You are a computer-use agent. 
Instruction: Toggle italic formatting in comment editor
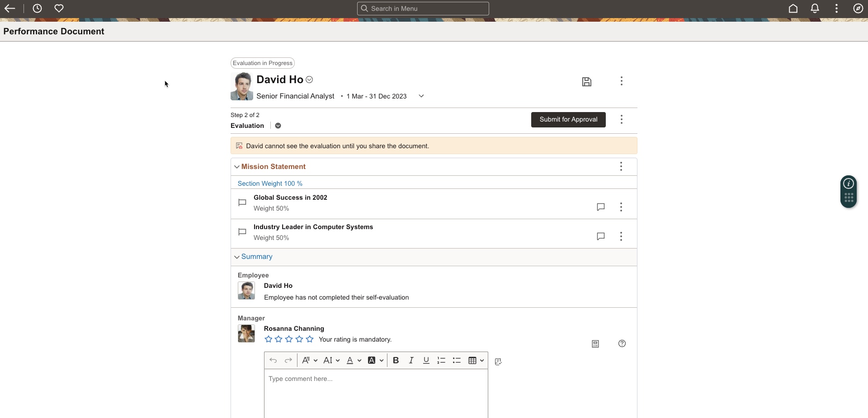411,361
